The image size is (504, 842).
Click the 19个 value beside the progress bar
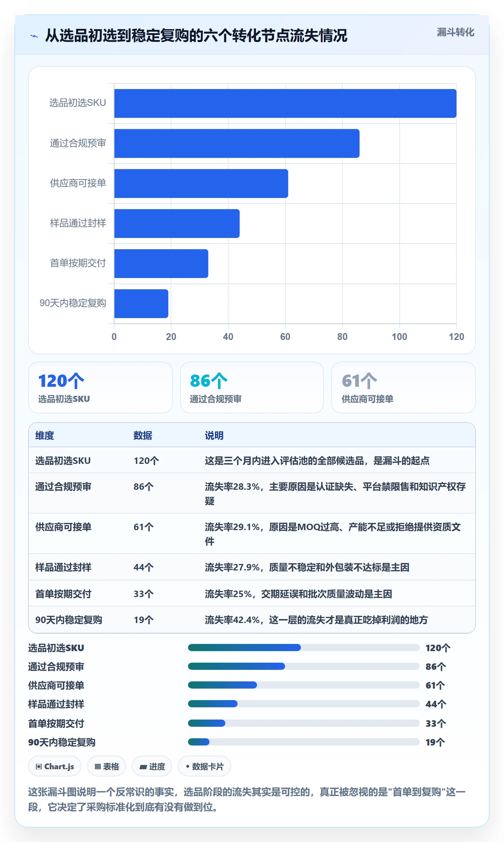[x=435, y=742]
